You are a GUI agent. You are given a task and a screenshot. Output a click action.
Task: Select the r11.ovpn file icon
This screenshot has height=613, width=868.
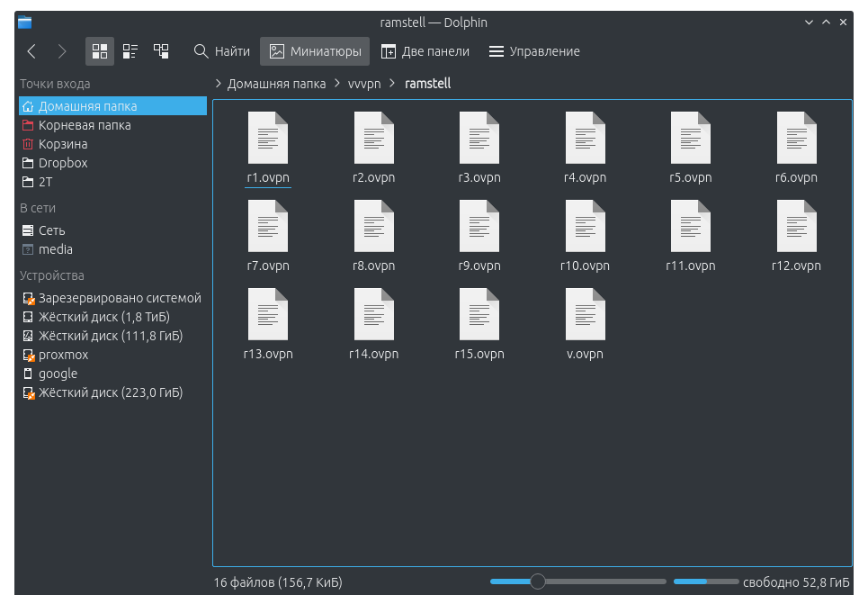point(690,226)
